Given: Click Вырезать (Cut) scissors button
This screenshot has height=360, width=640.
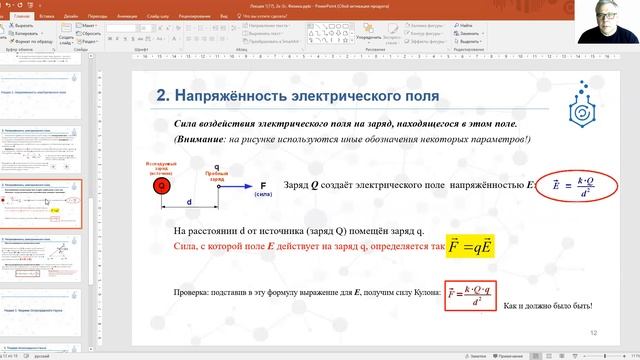Looking at the screenshot, I should pos(21,25).
